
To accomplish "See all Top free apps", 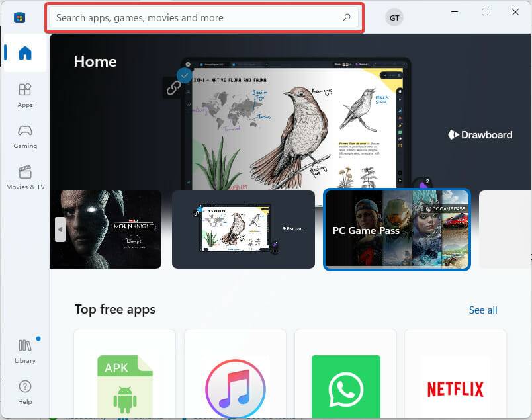I will pos(483,310).
